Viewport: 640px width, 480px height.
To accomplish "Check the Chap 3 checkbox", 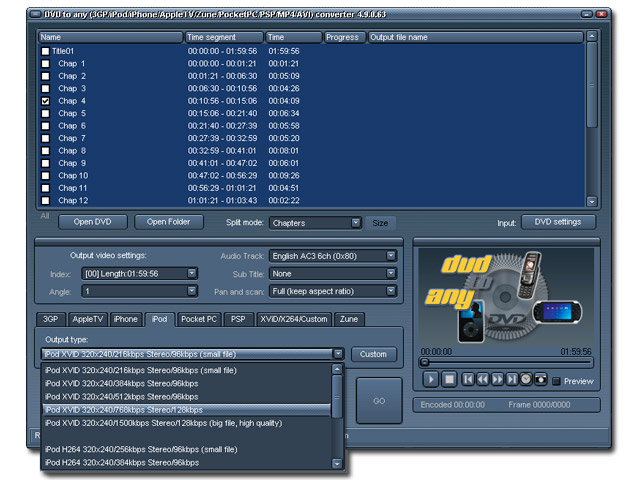I will pos(45,89).
